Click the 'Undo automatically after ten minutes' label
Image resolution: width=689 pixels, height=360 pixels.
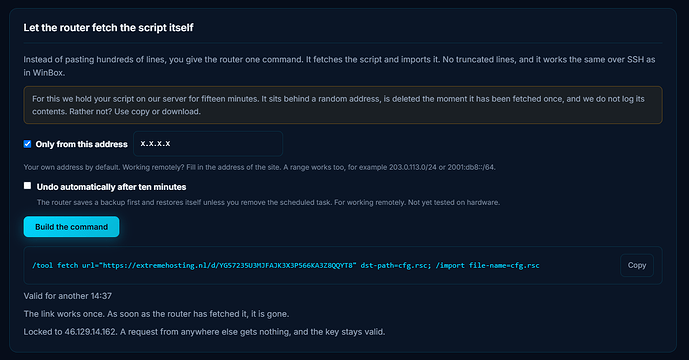(x=111, y=187)
